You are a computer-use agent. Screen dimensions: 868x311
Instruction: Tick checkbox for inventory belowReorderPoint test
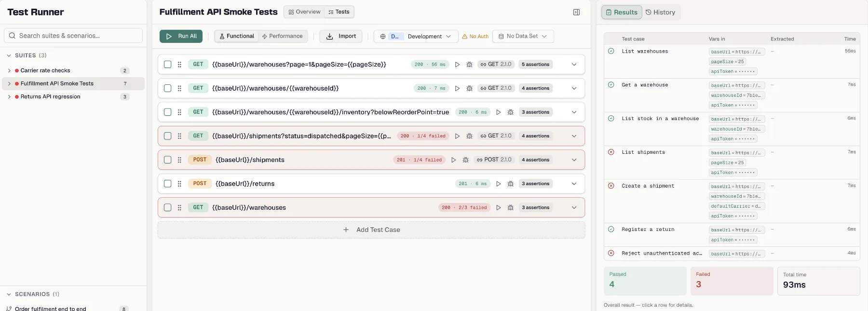pos(168,112)
